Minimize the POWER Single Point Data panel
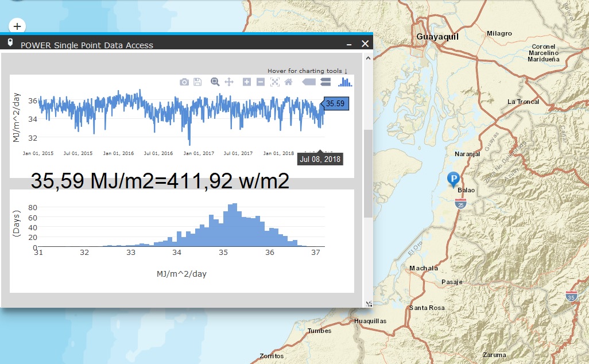Image resolution: width=589 pixels, height=364 pixels. (349, 44)
